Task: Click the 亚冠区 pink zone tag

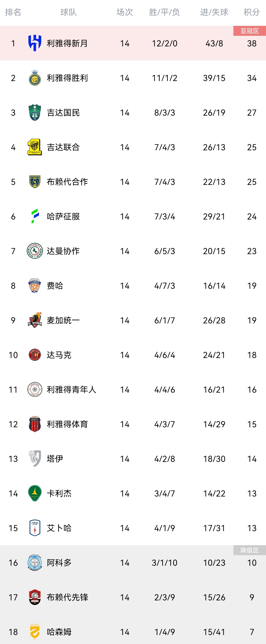Action: 250,31
